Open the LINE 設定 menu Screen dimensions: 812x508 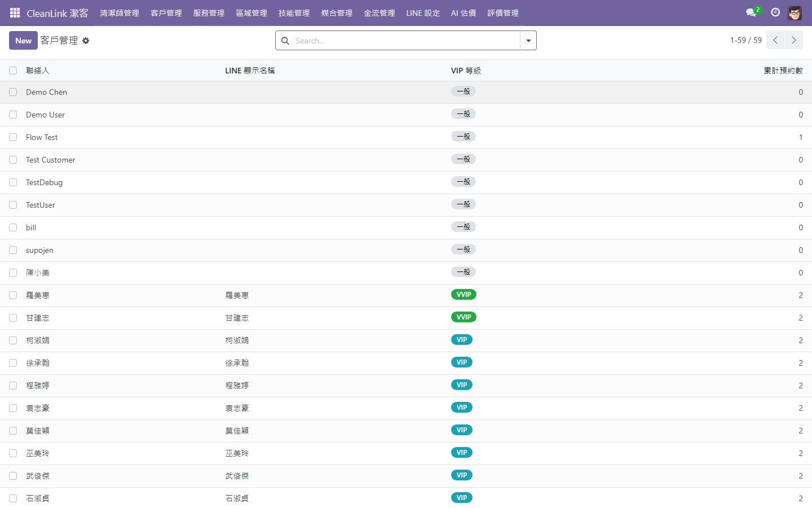coord(422,13)
